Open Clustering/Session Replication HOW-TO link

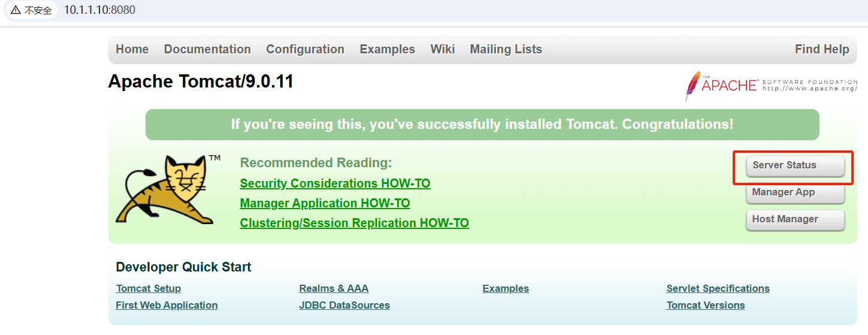point(354,223)
